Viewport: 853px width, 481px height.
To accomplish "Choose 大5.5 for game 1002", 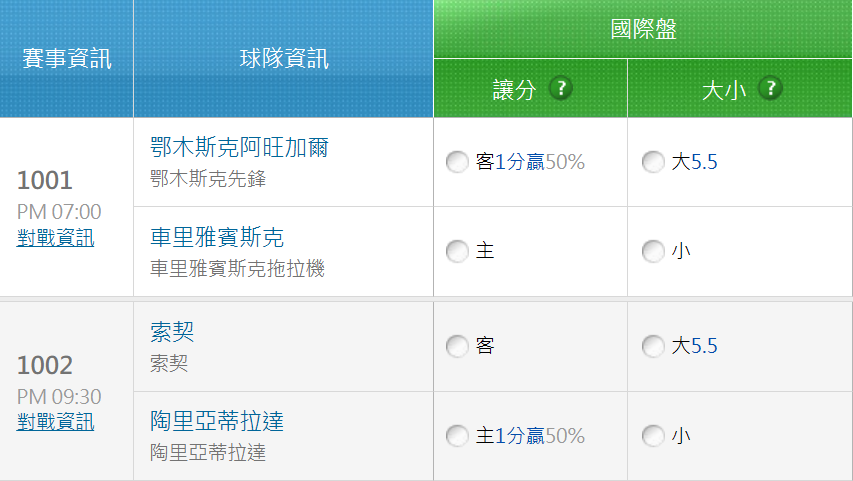I will tap(653, 347).
